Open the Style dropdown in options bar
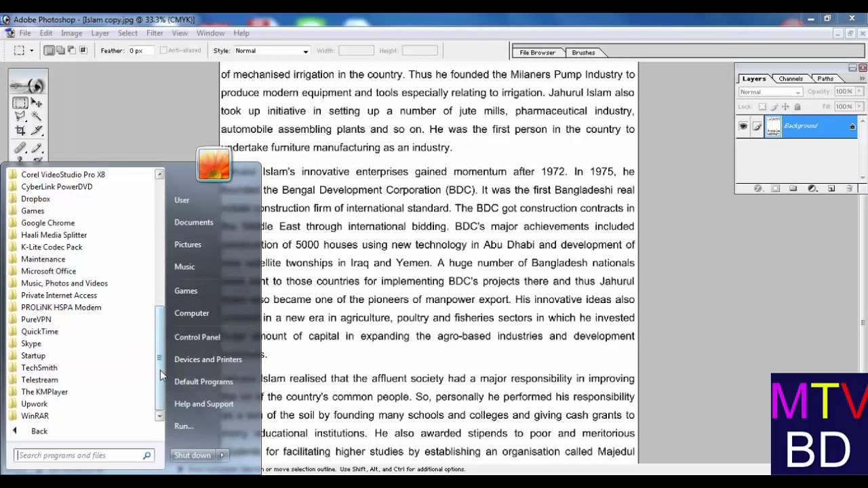Image resolution: width=868 pixels, height=488 pixels. [x=272, y=51]
